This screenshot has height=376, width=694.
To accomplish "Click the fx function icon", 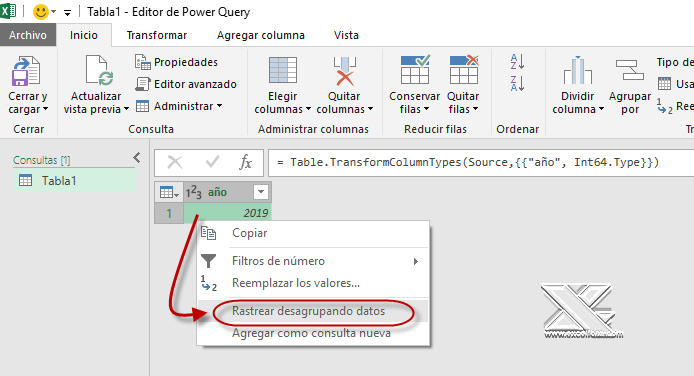I will click(245, 162).
